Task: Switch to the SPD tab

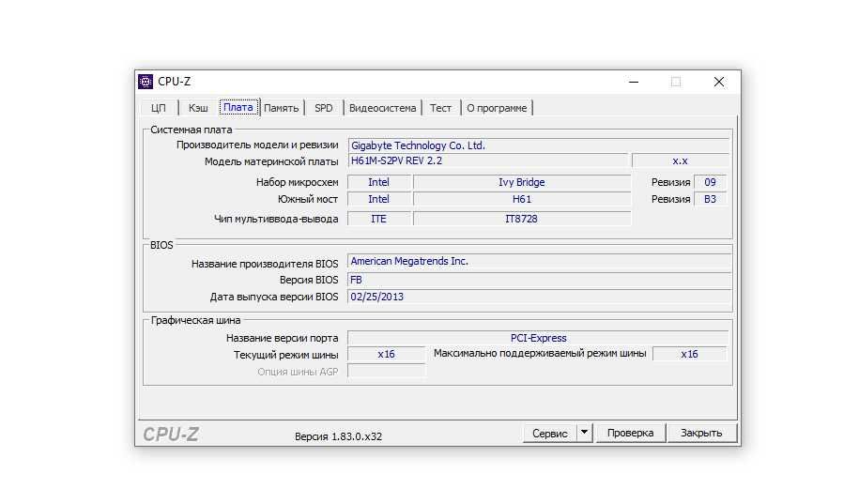Action: [323, 108]
